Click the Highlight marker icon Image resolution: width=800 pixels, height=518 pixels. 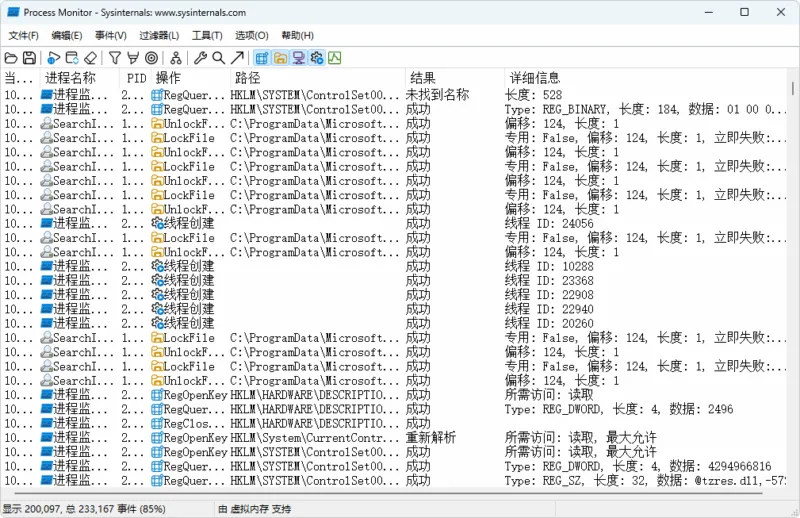[x=133, y=58]
